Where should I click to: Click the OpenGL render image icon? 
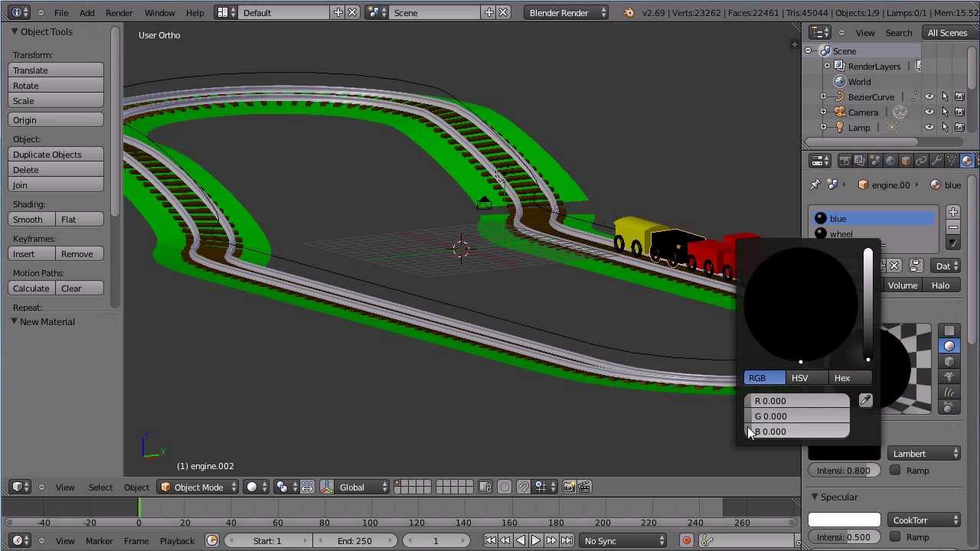[x=569, y=487]
